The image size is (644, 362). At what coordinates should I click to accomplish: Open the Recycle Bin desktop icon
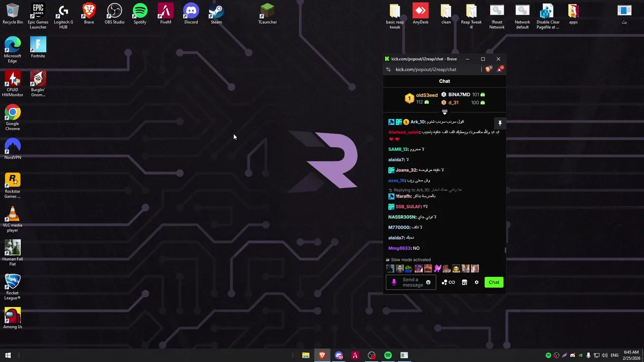[13, 14]
